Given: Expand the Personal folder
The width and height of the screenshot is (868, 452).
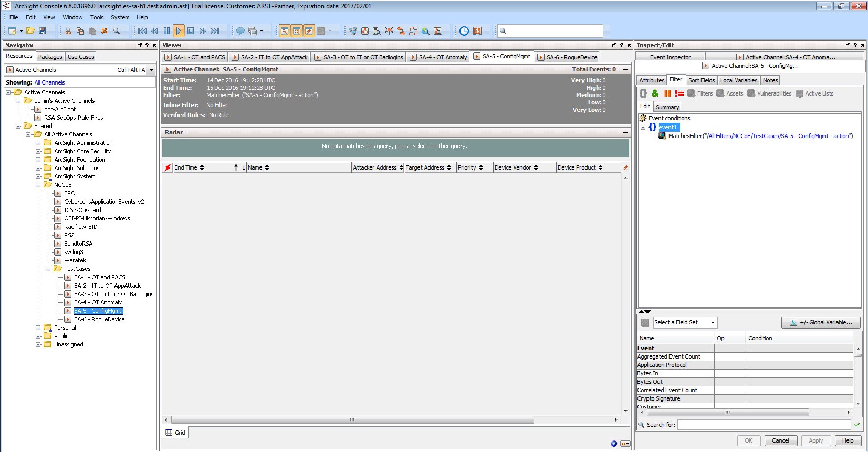Looking at the screenshot, I should coord(38,328).
